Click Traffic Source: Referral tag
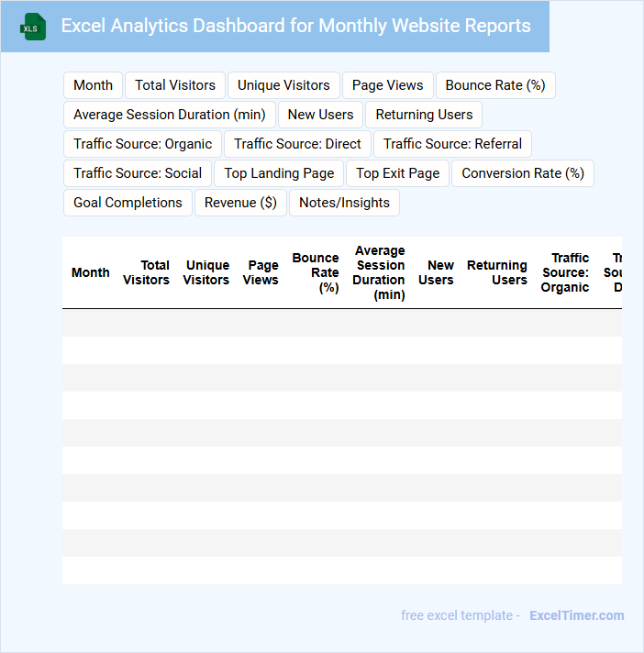The image size is (644, 653). (453, 144)
